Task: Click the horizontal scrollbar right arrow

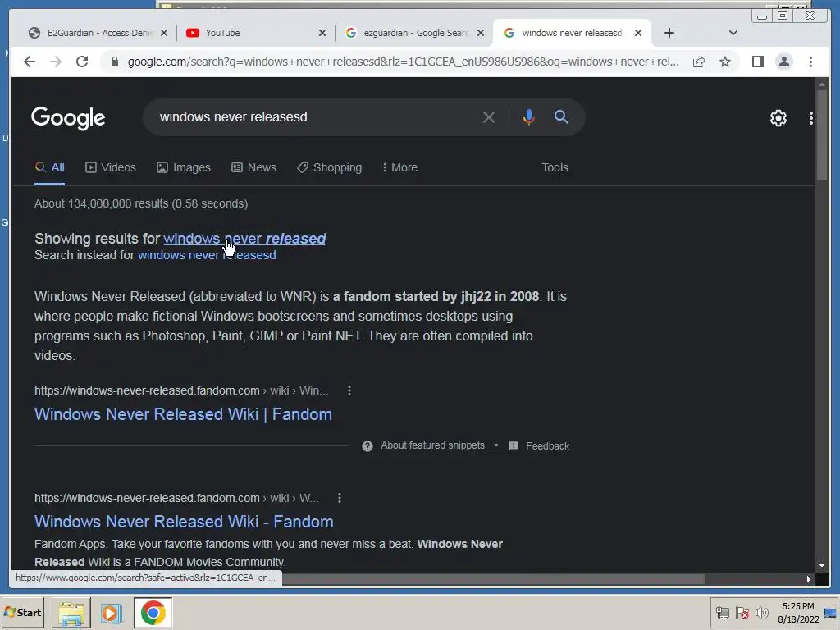Action: click(x=808, y=578)
